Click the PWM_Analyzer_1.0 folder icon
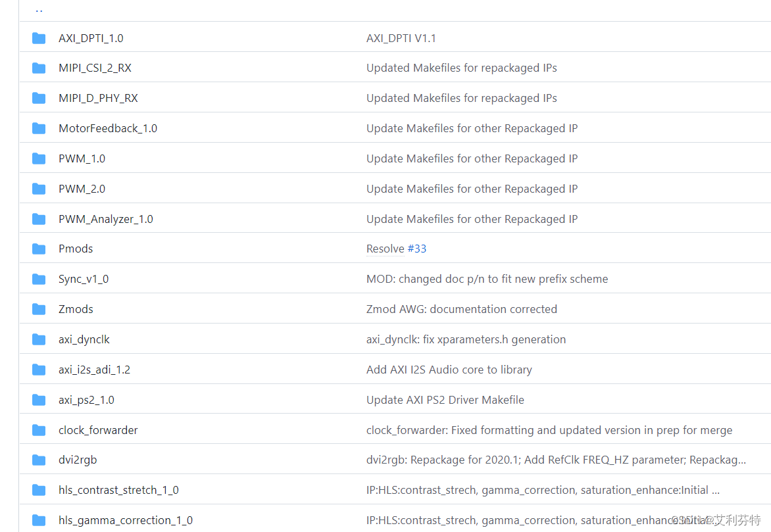The height and width of the screenshot is (532, 771). pos(39,219)
